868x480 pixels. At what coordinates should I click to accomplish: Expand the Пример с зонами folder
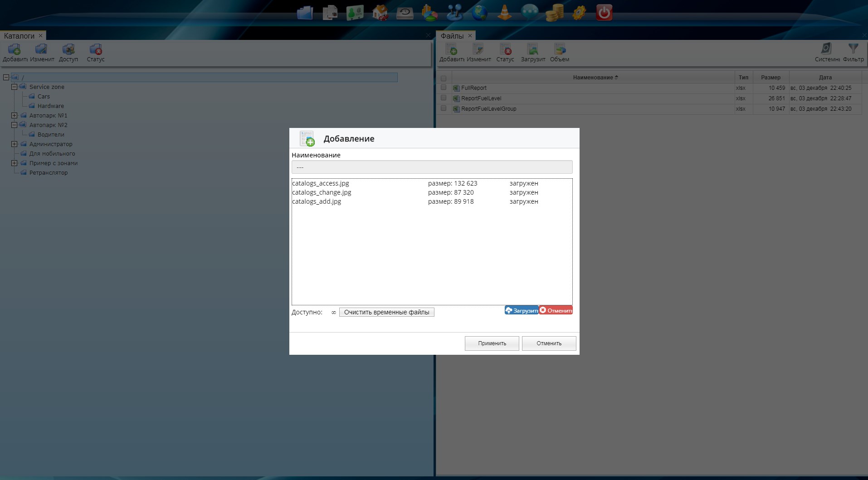[x=15, y=163]
